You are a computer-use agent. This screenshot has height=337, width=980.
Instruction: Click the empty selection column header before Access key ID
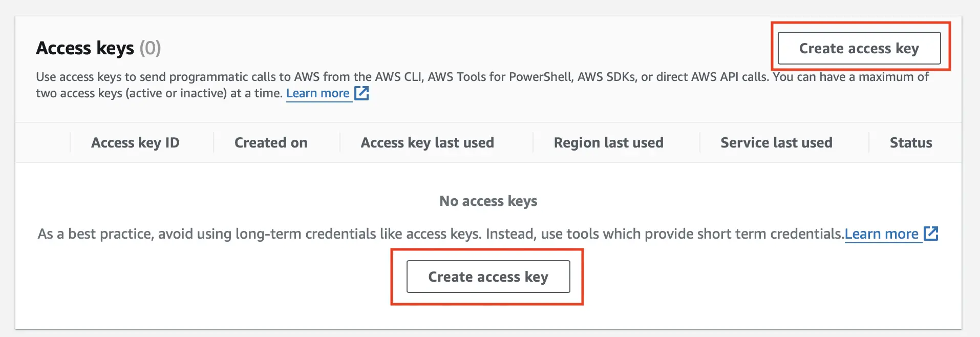[43, 142]
